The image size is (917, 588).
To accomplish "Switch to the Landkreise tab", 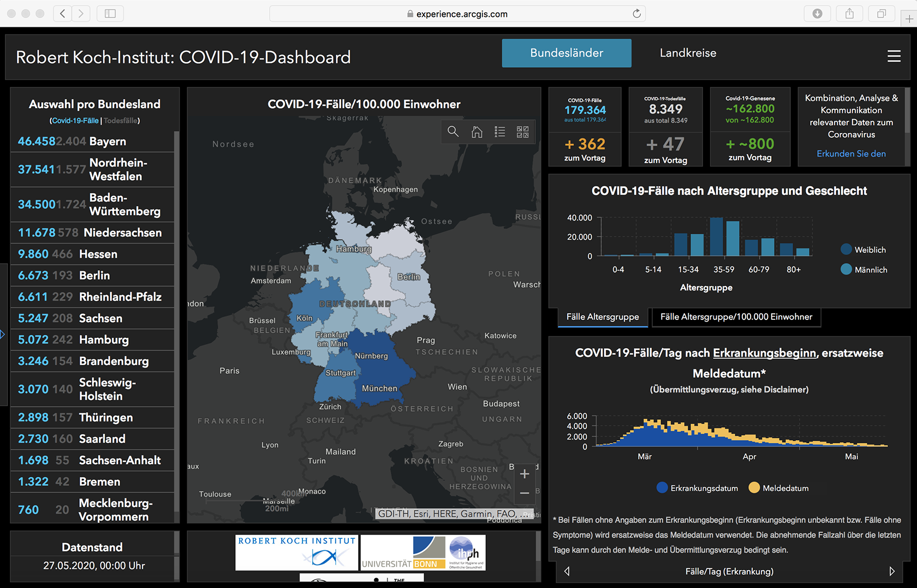I will [688, 53].
